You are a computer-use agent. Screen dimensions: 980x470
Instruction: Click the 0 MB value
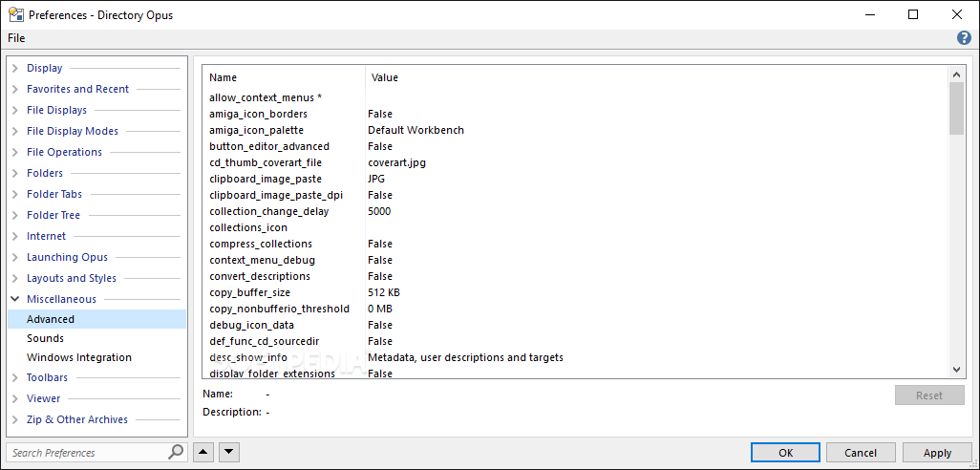pos(380,309)
